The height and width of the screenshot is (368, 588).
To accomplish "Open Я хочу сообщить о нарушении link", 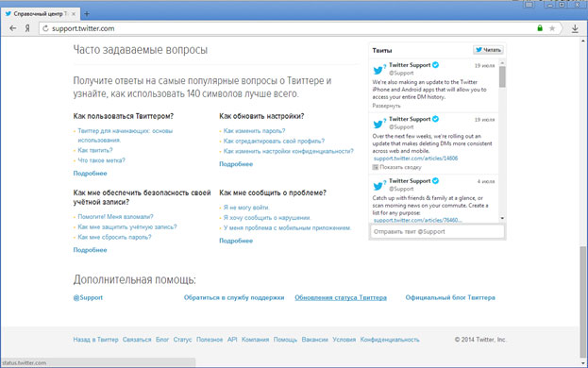I will pyautogui.click(x=267, y=217).
